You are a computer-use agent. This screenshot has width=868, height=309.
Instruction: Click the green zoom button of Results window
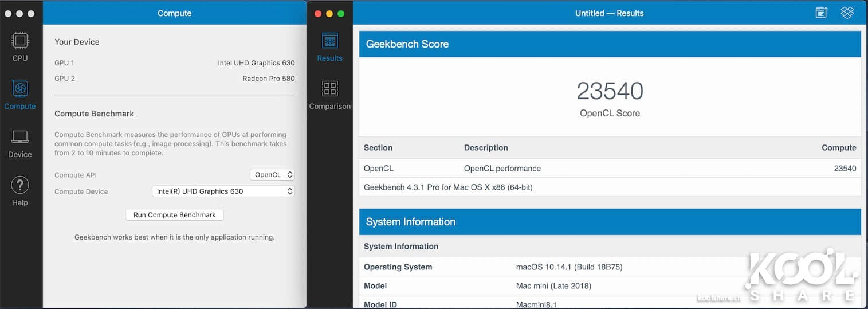coord(341,13)
